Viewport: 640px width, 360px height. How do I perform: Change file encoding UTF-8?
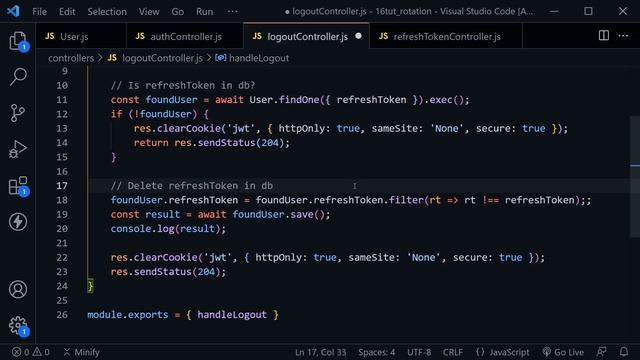click(419, 352)
